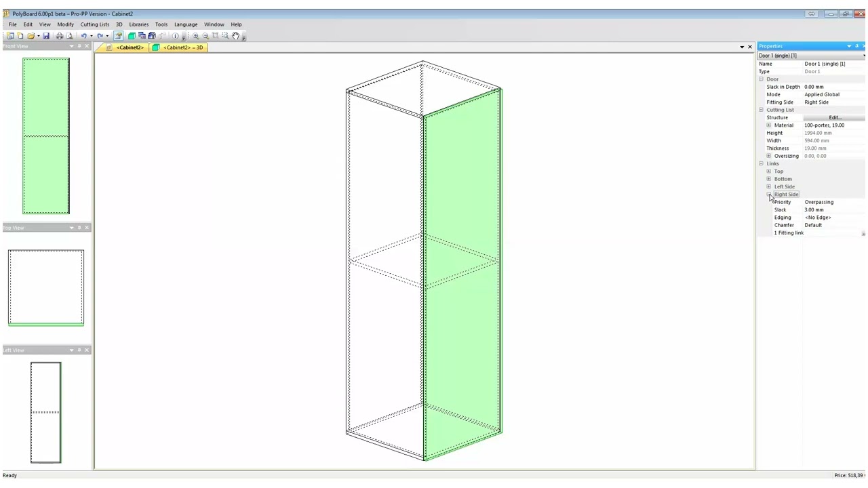Close the Front View panel
Screen dimensions: 868x488
pyautogui.click(x=87, y=46)
